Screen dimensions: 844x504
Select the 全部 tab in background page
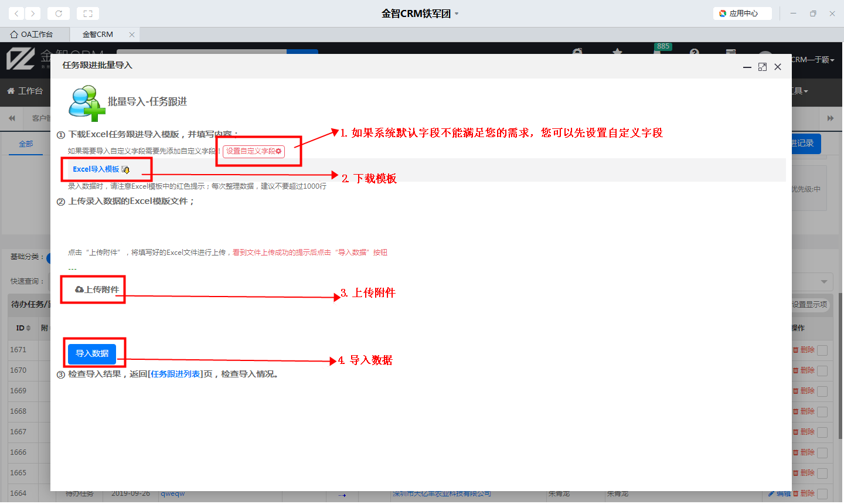(26, 144)
